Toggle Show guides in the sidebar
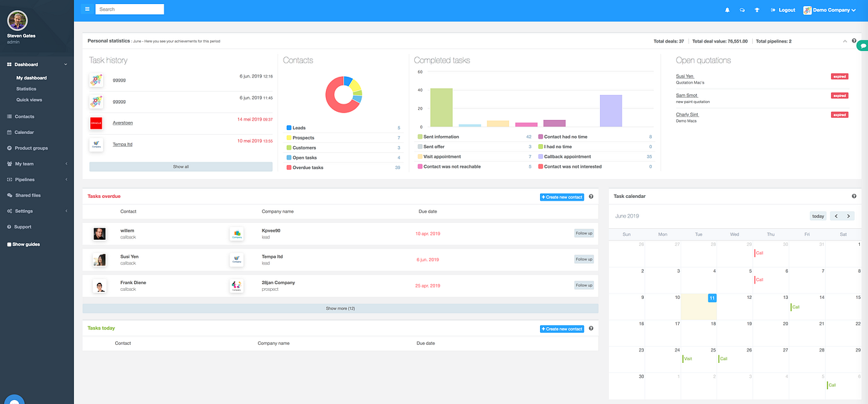Viewport: 868px width, 404px height. (x=24, y=244)
